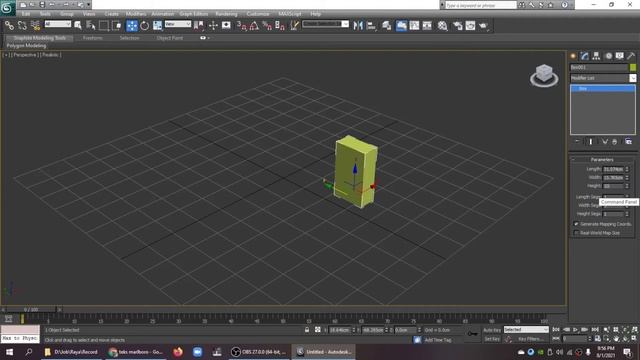Toggle the Window/Crossing selection icon
Image resolution: width=640 pixels, height=360 pixels.
point(117,26)
